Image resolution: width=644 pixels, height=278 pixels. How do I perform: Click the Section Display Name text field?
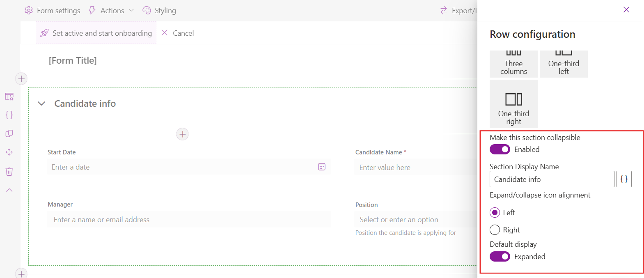coord(552,179)
